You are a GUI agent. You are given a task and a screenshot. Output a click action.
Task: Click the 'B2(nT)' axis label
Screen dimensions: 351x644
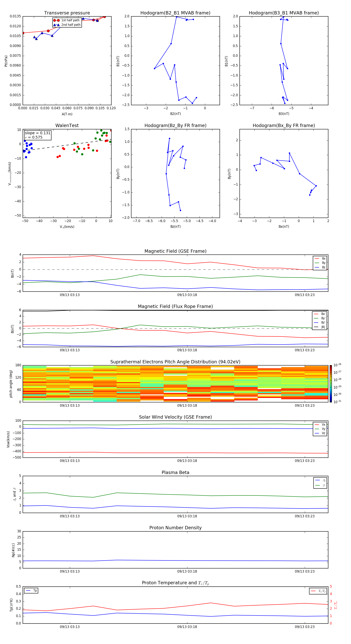pyautogui.click(x=175, y=114)
